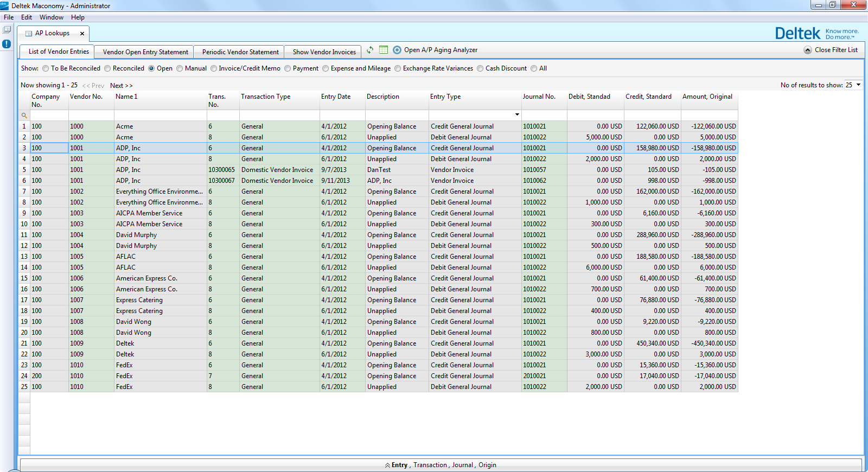This screenshot has height=472, width=868.
Task: Click the Name 1 filter input field
Action: click(x=160, y=115)
